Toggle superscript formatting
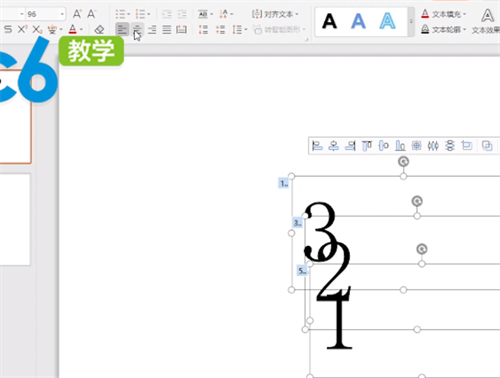 (22, 29)
